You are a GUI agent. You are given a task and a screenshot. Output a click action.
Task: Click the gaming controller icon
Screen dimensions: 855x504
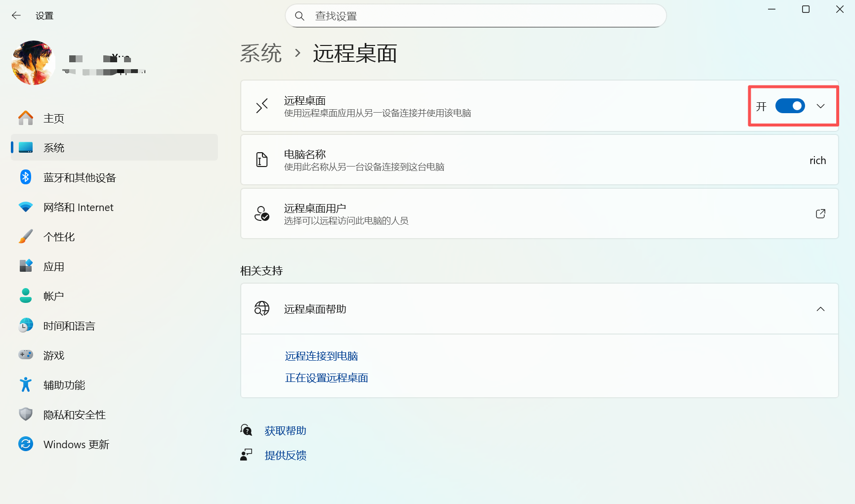point(26,355)
